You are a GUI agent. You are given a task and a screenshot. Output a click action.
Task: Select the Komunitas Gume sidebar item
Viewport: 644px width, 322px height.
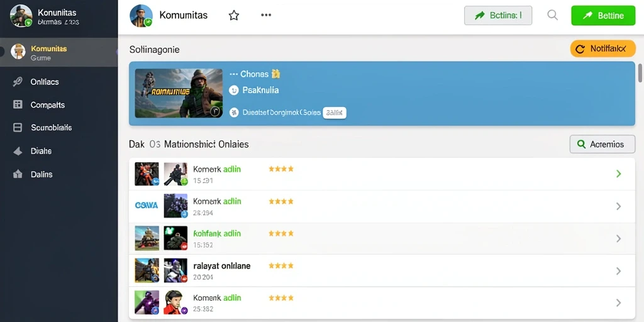point(58,52)
